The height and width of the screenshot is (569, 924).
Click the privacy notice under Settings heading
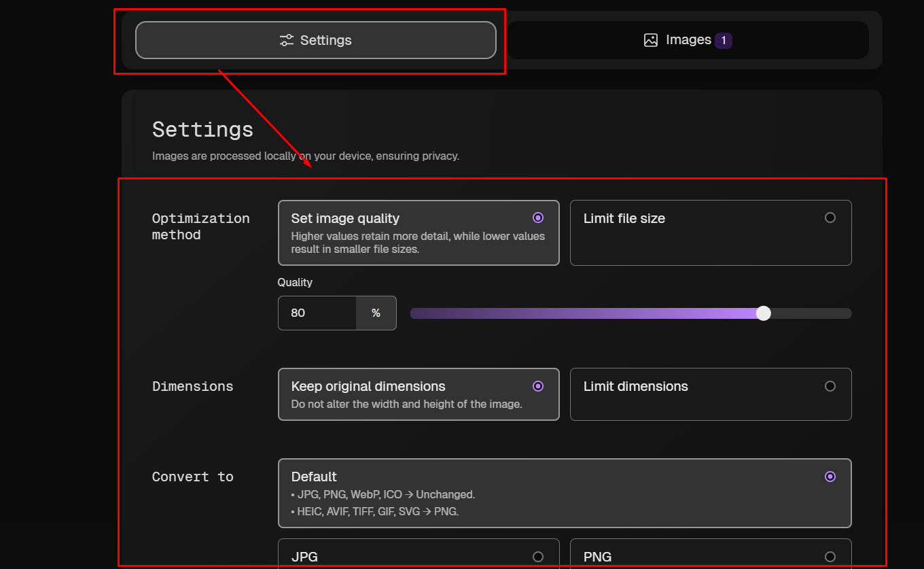click(x=306, y=156)
